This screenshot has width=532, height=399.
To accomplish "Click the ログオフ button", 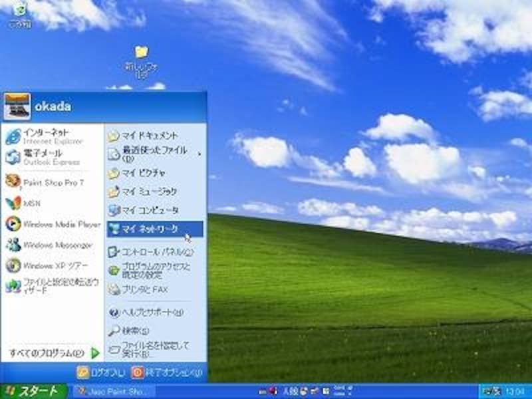I will [x=101, y=372].
